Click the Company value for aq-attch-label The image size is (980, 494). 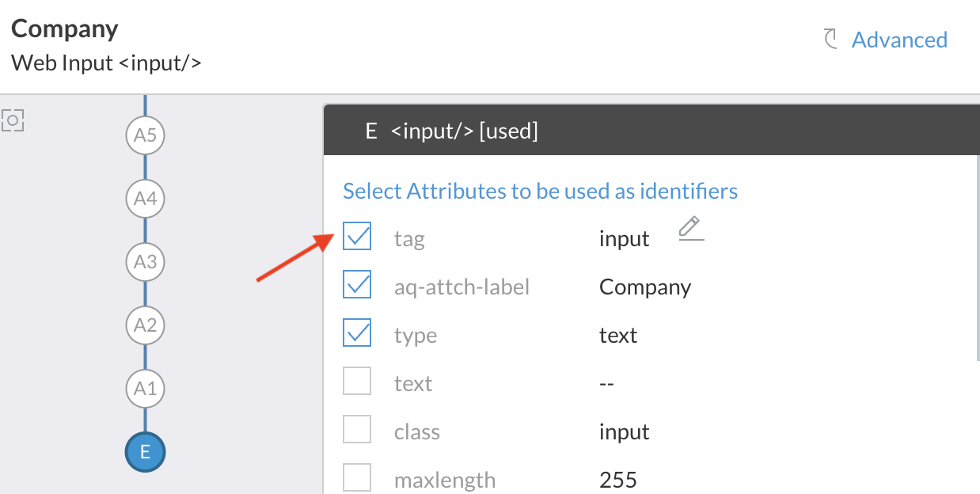pos(645,286)
